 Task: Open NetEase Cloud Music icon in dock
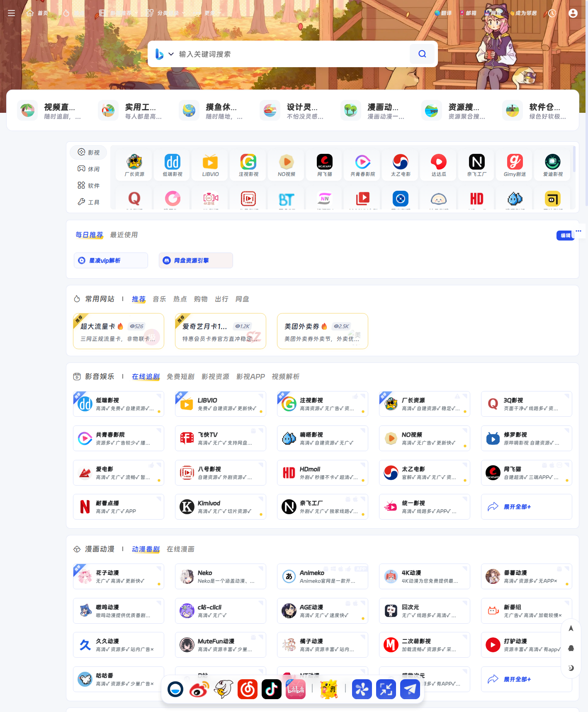(x=248, y=689)
